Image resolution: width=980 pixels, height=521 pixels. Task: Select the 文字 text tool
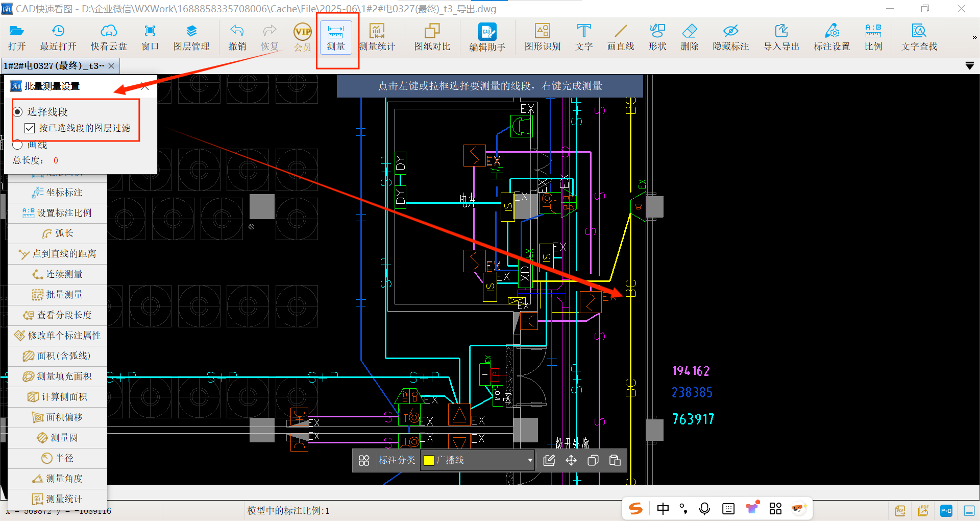point(584,37)
